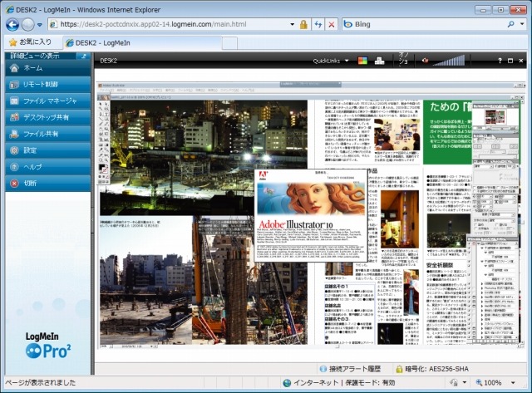Click the red disconnect icon beside 切断

click(14, 184)
